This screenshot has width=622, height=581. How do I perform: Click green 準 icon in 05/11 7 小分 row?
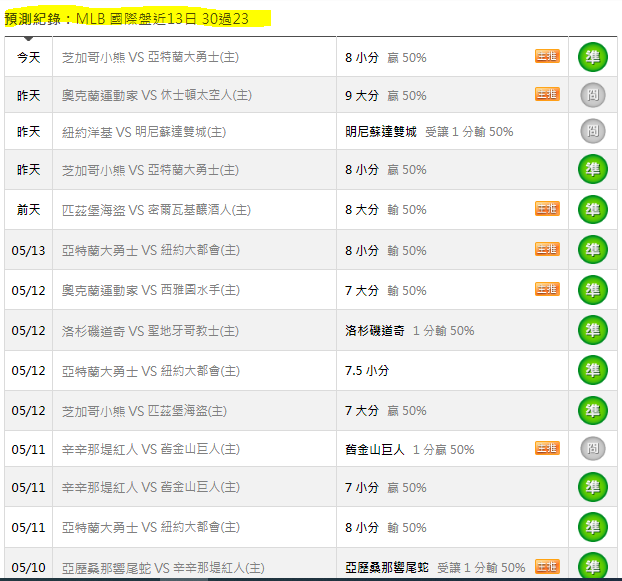593,487
